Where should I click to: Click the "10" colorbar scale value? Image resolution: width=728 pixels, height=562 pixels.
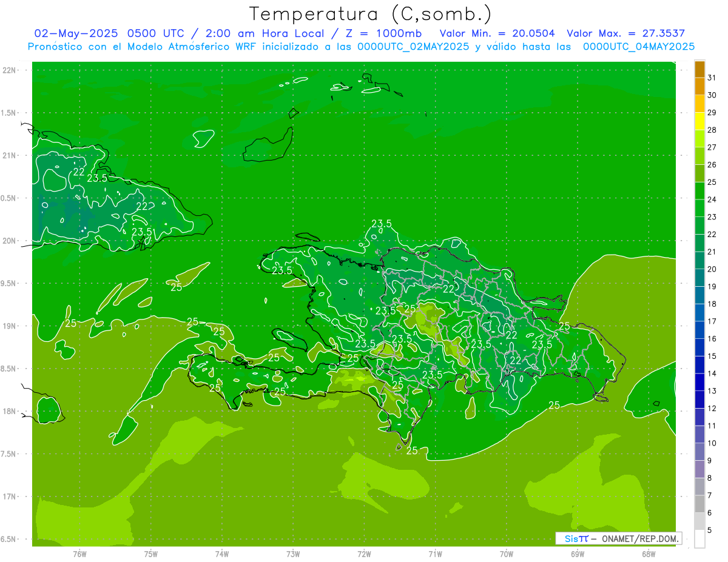[x=712, y=444]
